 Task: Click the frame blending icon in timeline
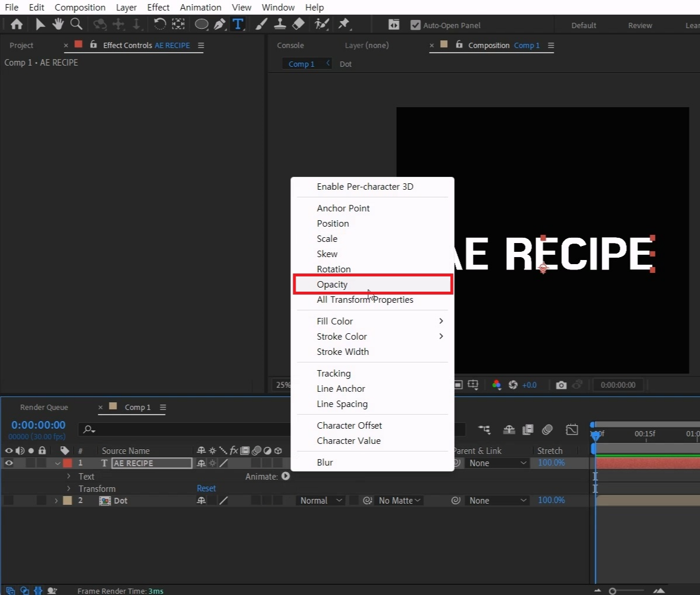point(528,430)
